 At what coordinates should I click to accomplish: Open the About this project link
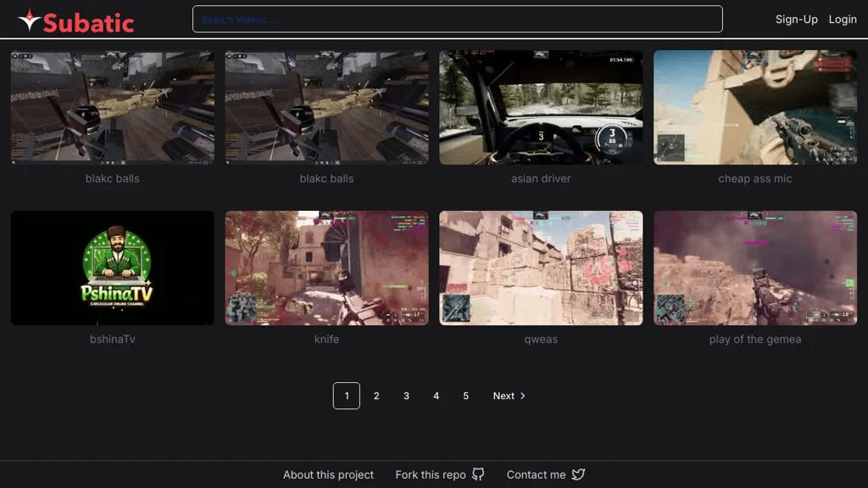click(x=328, y=474)
